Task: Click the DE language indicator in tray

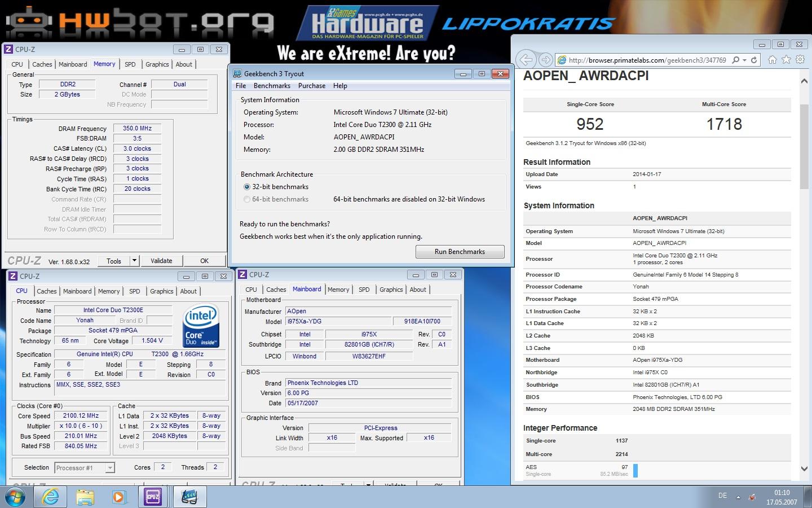Action: click(722, 496)
